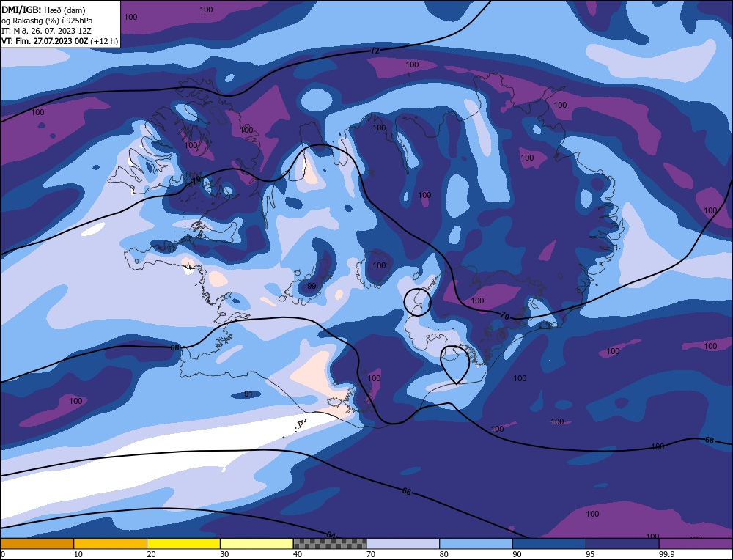The image size is (733, 560).
Task: Click the teardrop-shaped closed contour near the south coast
Action: 455,364
